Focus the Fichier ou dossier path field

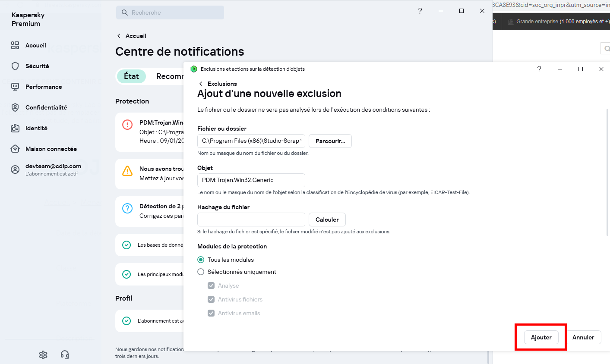251,141
